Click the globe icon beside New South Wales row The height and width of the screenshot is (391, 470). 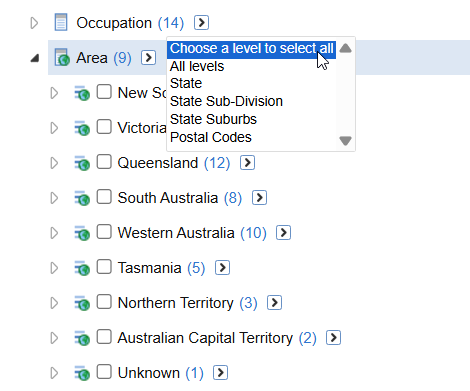[82, 93]
